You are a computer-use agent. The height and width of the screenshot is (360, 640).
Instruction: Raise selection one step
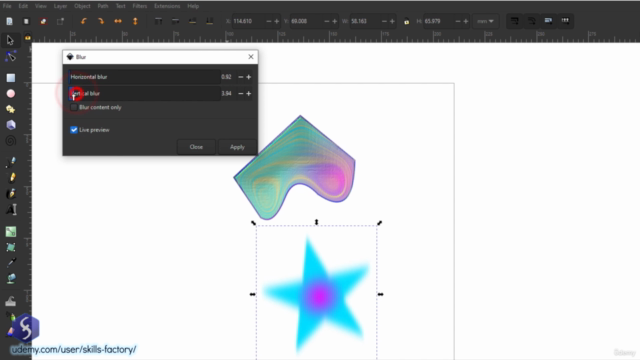click(x=176, y=21)
